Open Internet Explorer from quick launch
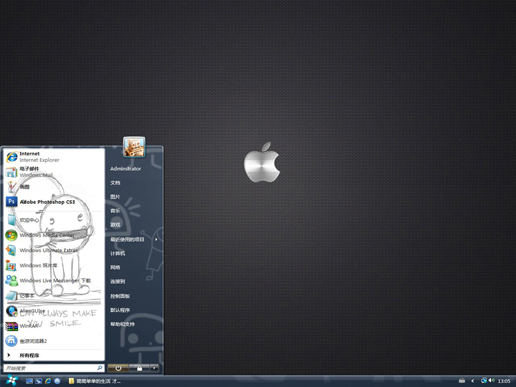Screen dimensions: 516x387 48,381
